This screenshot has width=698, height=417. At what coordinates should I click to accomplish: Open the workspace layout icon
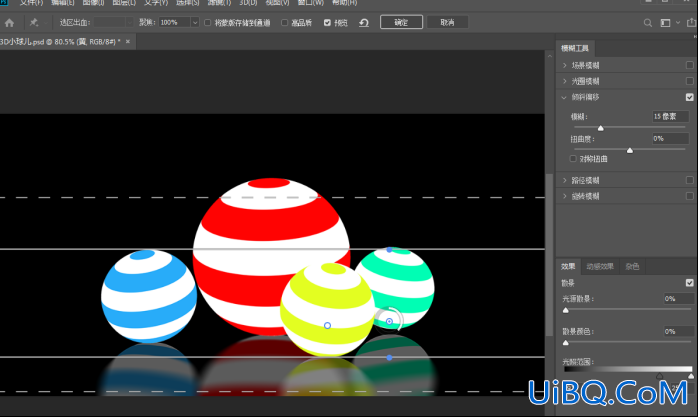click(x=665, y=23)
